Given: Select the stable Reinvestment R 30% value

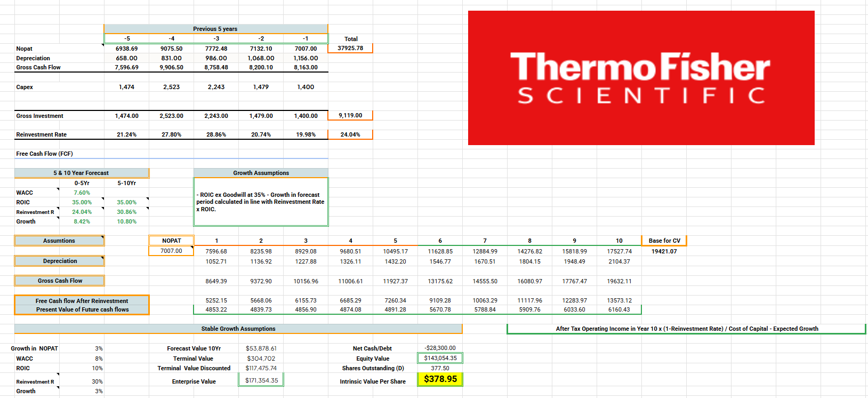Looking at the screenshot, I should pos(97,381).
